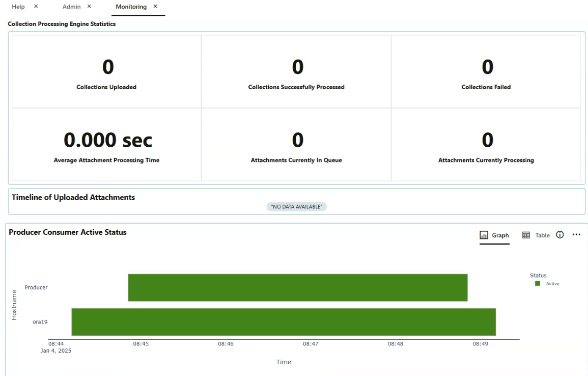This screenshot has height=376, width=588.
Task: Switch to Table view label
Action: 542,235
